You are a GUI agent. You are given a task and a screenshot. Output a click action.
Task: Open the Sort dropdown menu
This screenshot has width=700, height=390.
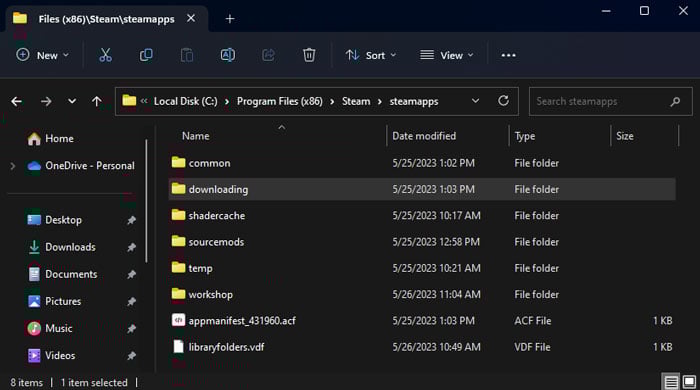[371, 55]
